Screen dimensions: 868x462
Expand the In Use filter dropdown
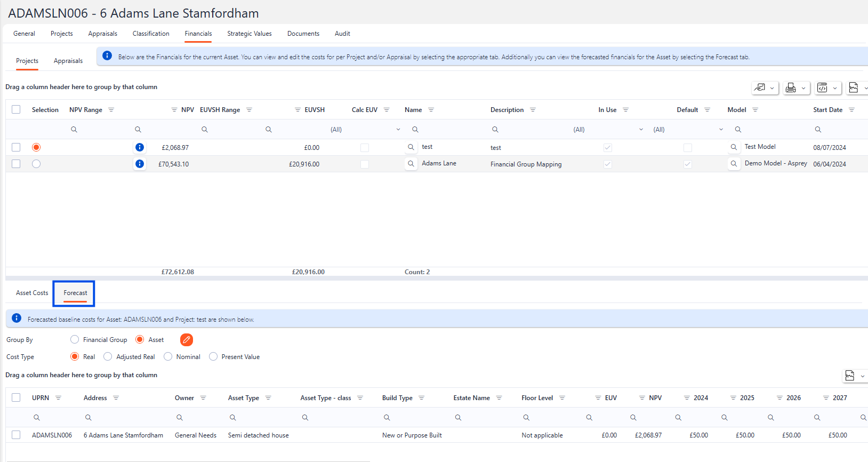(641, 130)
